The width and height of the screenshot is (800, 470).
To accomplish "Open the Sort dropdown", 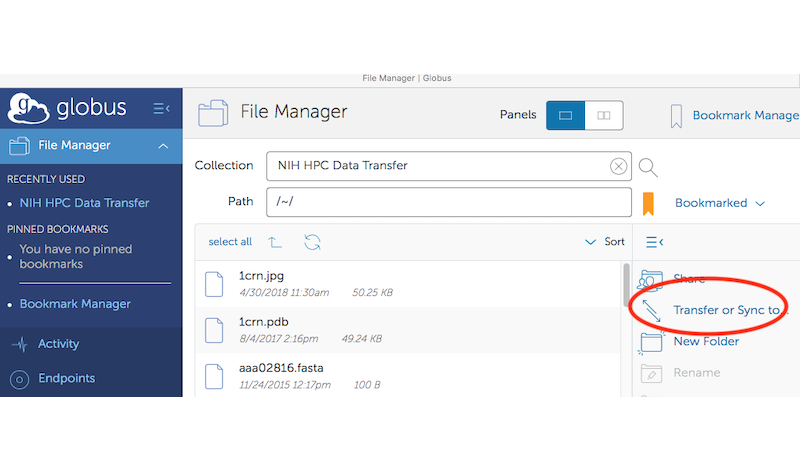I will (x=605, y=242).
